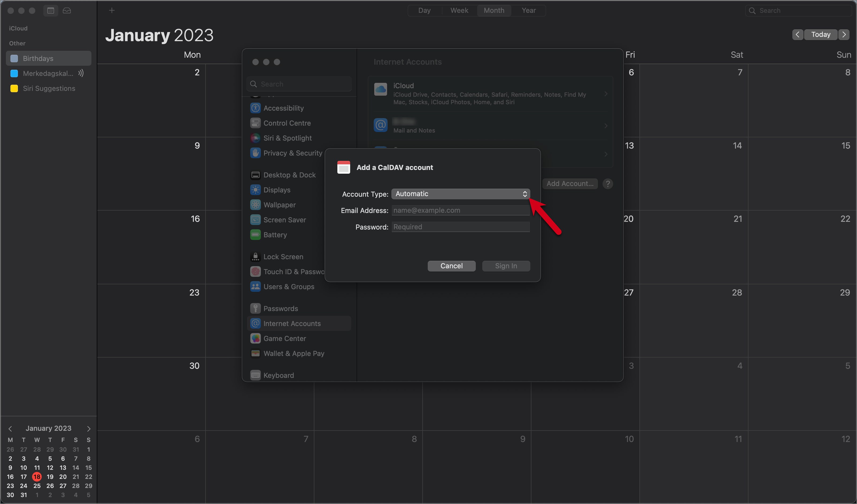Click the Sign In button
Screen dimensions: 857x504
coord(506,266)
